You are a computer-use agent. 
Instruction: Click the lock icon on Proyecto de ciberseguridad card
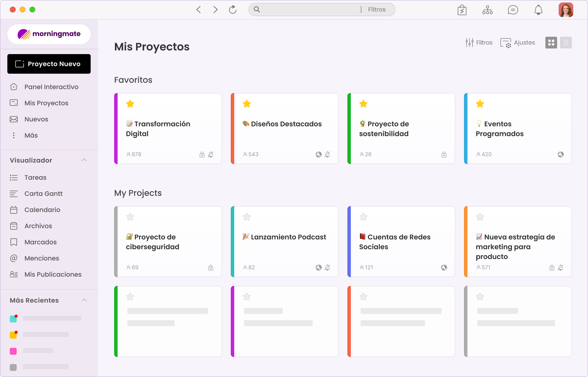tap(211, 268)
